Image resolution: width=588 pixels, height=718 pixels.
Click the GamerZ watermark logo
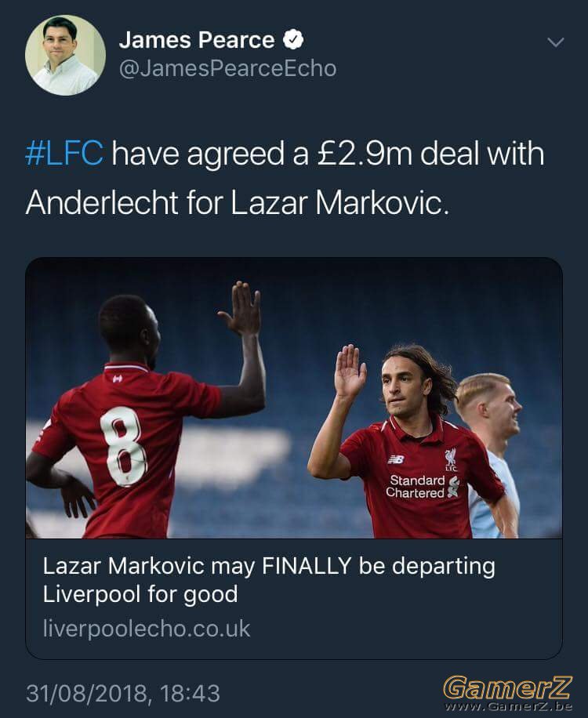(x=507, y=688)
